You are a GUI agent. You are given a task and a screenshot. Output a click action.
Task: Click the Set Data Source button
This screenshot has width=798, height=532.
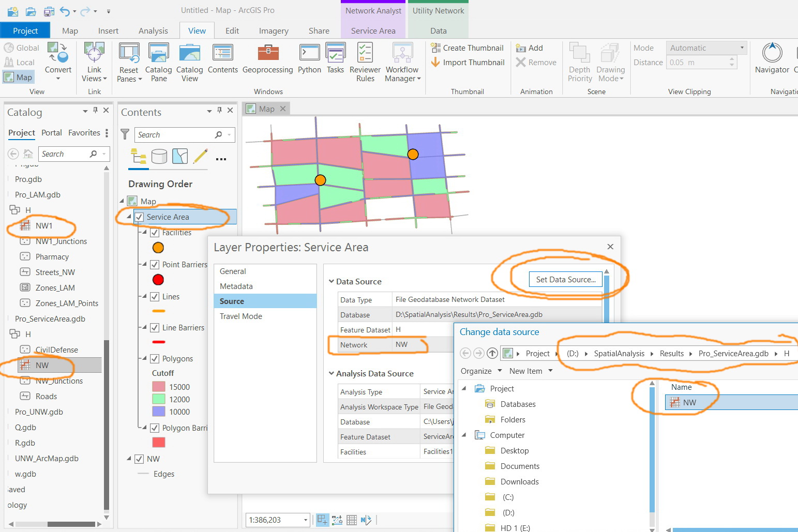pyautogui.click(x=566, y=280)
